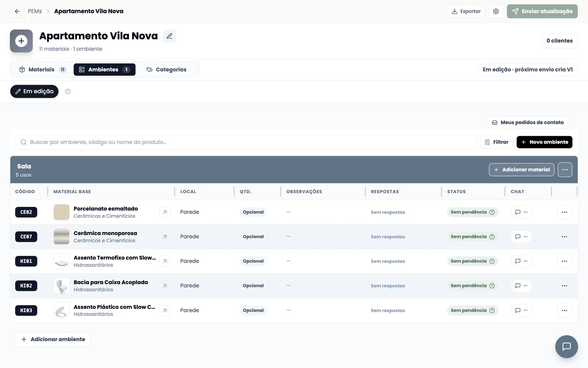
Task: Open Meus pedidos de contato
Action: [528, 123]
